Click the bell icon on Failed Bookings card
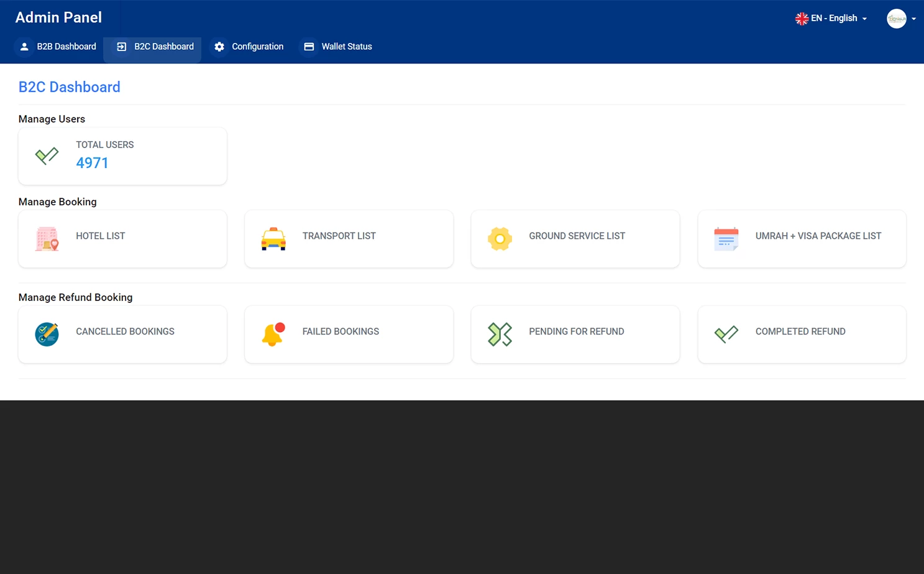Screen dimensions: 924x574 point(273,334)
